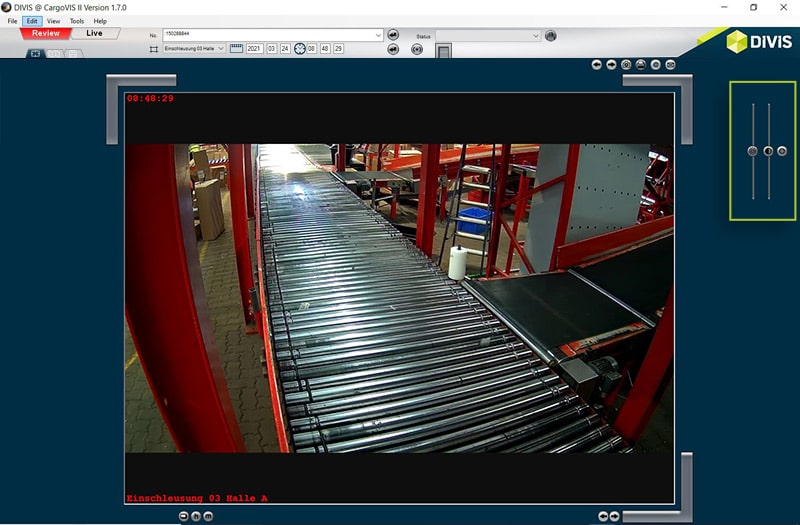Image resolution: width=800 pixels, height=525 pixels.
Task: Click the application icon in title bar
Action: click(6, 7)
